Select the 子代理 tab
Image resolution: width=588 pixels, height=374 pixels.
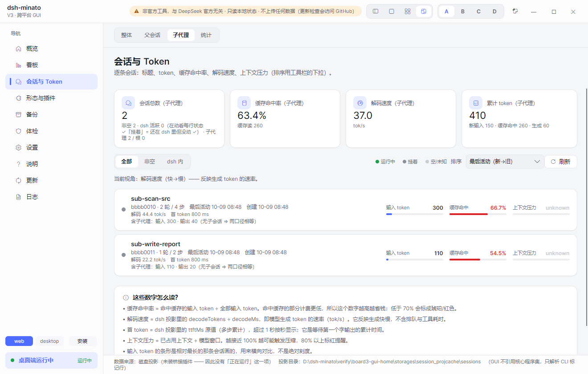click(x=181, y=35)
